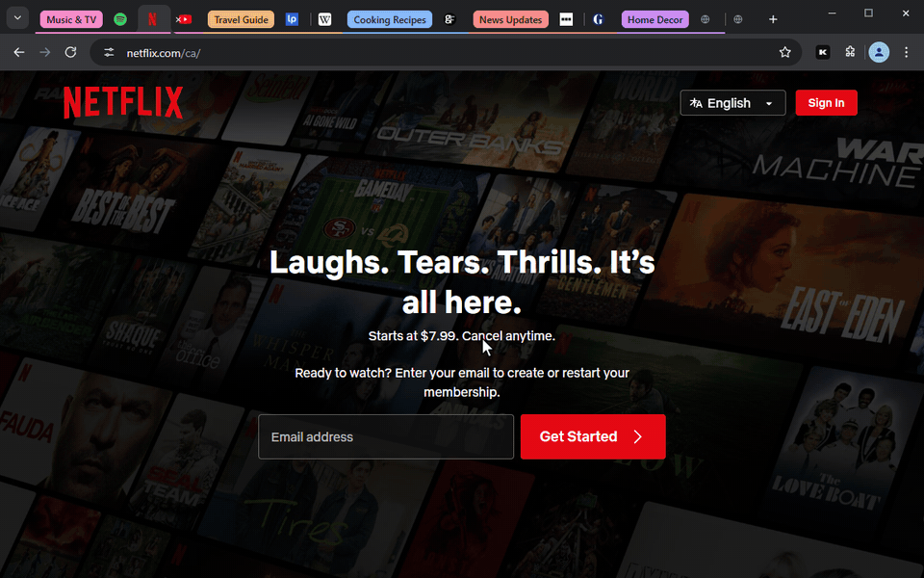Click the "Starts at $7.99. Cancel anytime." text
Viewport: 924px width, 578px height.
tap(462, 335)
